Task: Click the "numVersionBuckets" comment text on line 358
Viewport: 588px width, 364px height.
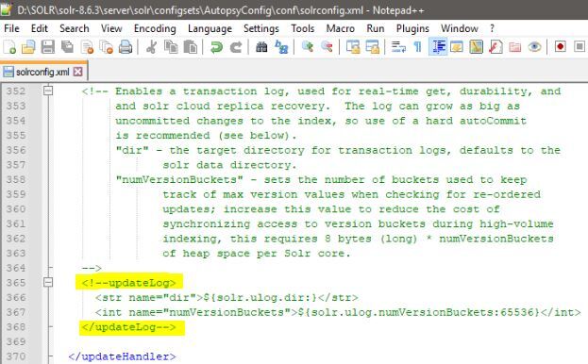Action: coord(179,180)
